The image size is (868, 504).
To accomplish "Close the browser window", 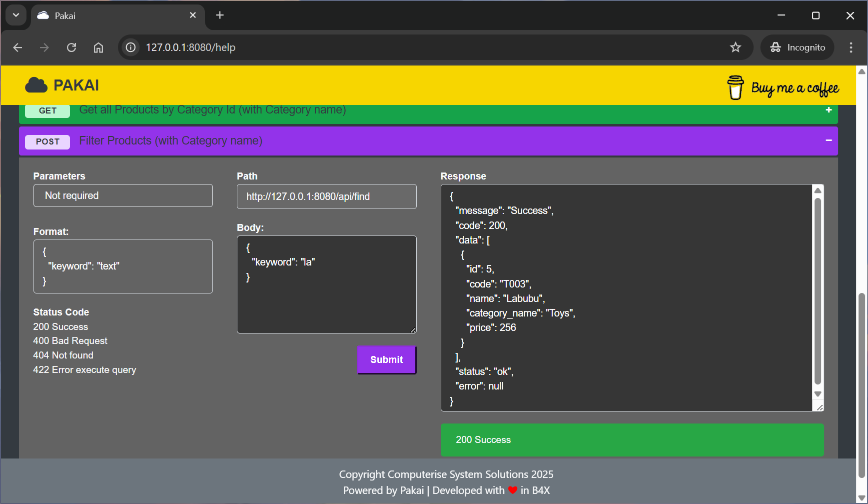I will [x=850, y=15].
